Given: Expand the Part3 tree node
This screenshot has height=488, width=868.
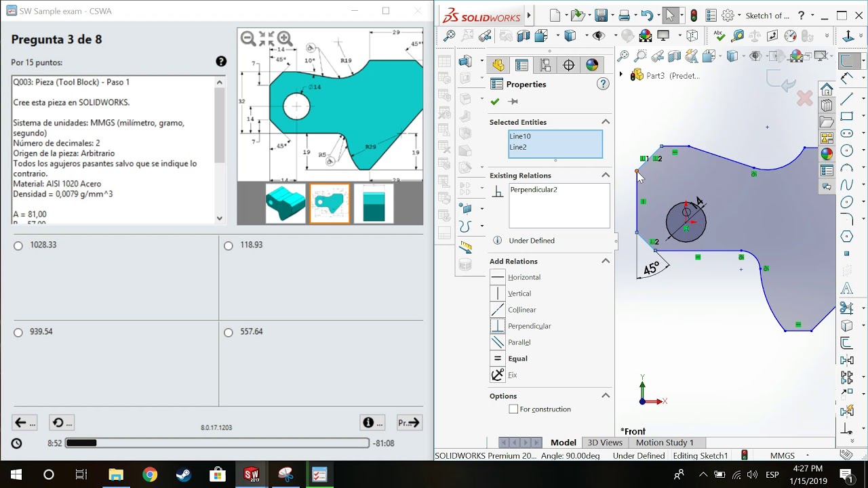Looking at the screenshot, I should coord(621,75).
